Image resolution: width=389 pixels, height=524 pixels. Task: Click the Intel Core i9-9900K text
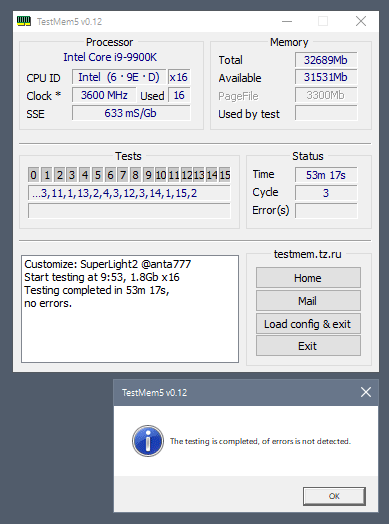tap(110, 57)
